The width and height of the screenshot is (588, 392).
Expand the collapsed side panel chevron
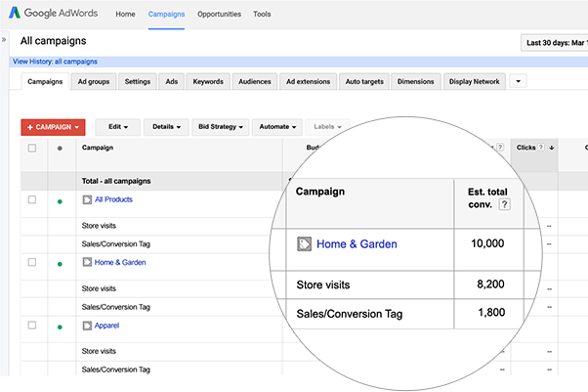pos(4,39)
